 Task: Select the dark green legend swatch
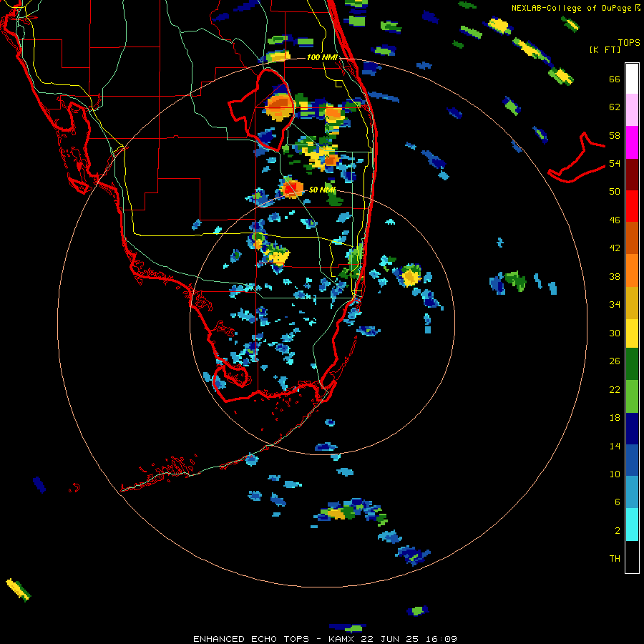tap(632, 364)
